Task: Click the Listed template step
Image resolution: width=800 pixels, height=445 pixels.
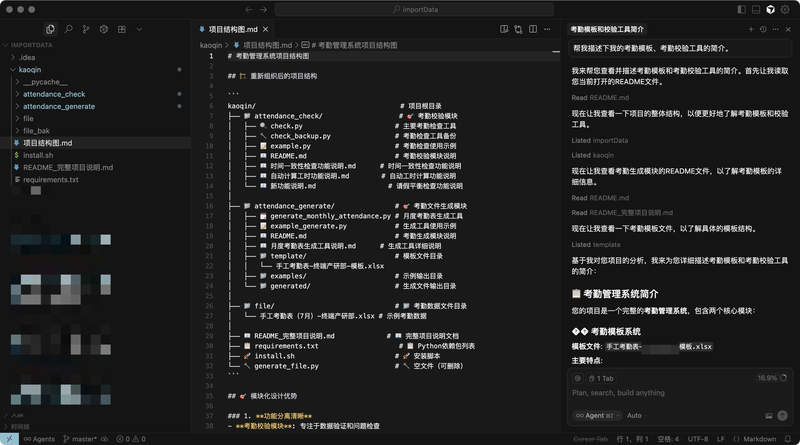Action: coord(596,245)
